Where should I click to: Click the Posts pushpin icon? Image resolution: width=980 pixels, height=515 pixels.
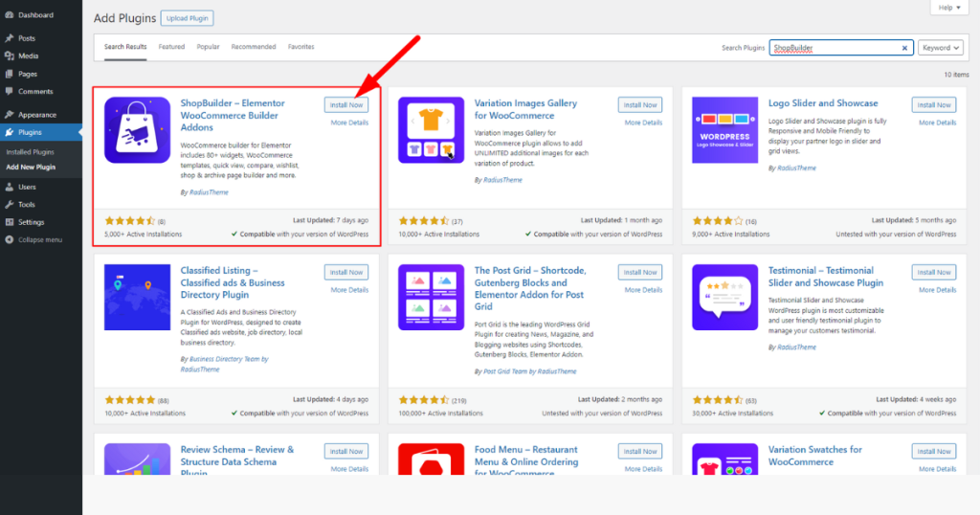(x=9, y=38)
